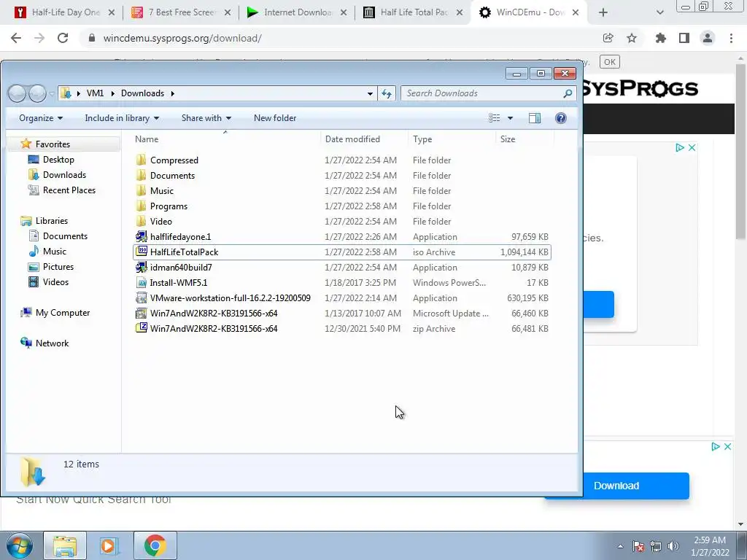
Task: Close the WinCDEmu browser tab
Action: pyautogui.click(x=576, y=12)
